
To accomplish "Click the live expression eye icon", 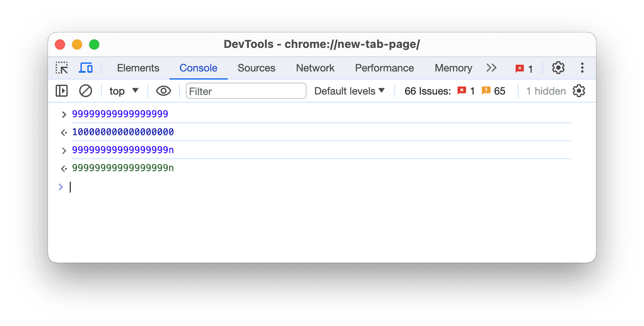I will pyautogui.click(x=164, y=91).
